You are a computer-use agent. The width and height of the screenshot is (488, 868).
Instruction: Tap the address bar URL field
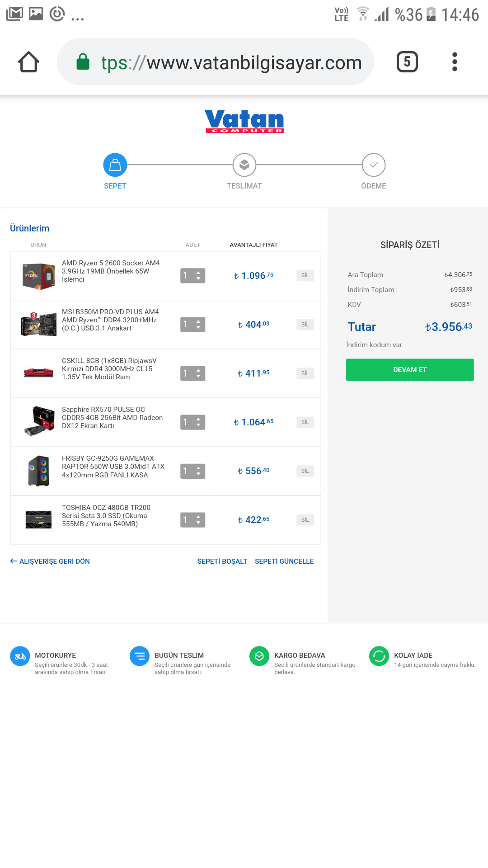(216, 62)
